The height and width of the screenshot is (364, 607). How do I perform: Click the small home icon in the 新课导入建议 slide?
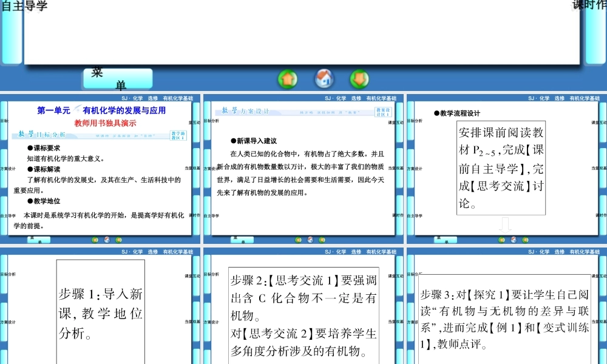click(310, 240)
